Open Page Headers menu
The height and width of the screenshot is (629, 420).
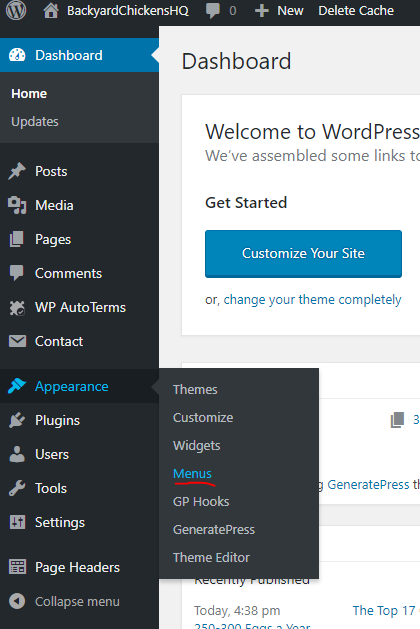click(77, 567)
